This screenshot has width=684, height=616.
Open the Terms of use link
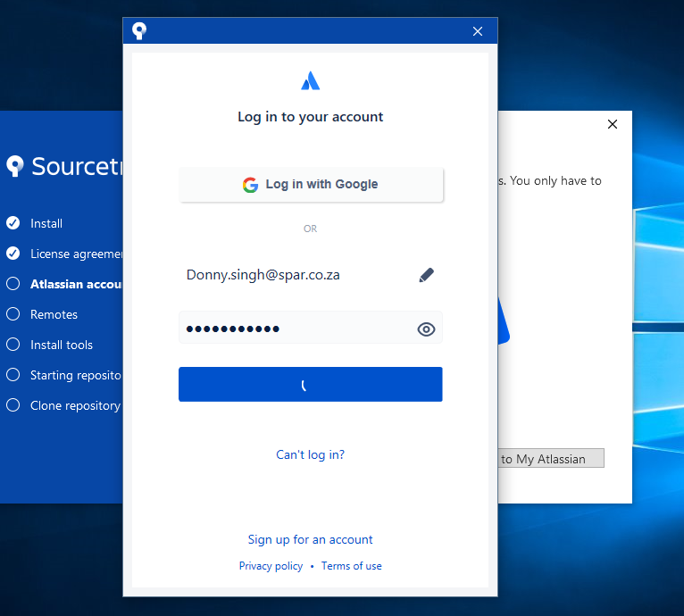click(352, 566)
